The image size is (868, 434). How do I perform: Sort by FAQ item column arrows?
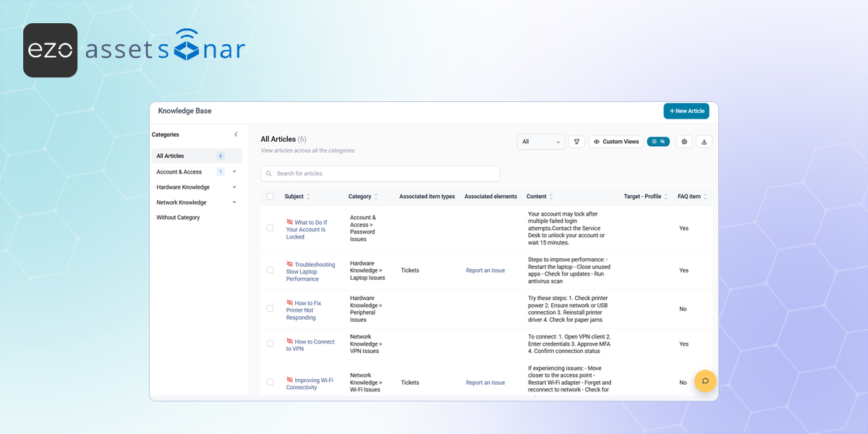click(705, 197)
